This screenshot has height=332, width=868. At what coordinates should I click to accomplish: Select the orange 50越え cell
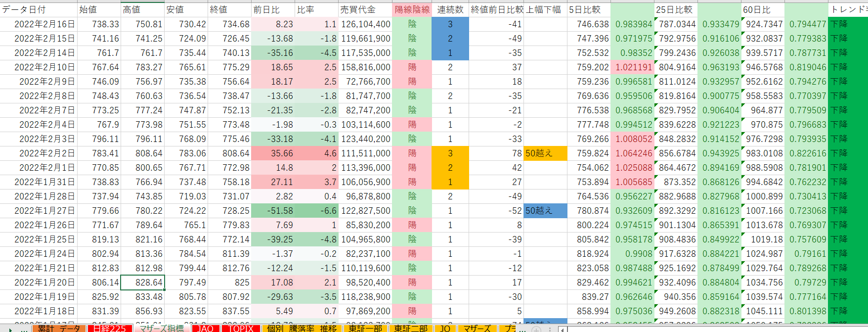tap(545, 153)
